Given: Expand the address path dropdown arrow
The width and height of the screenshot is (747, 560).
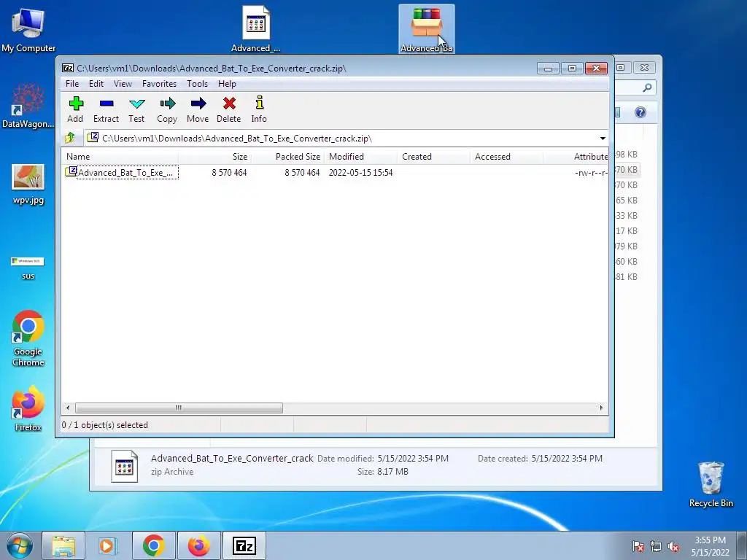Looking at the screenshot, I should [603, 139].
